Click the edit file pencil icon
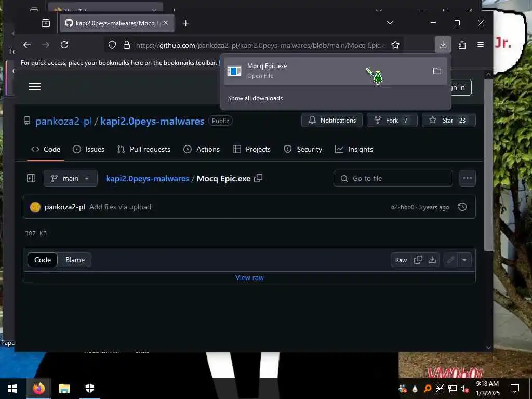 click(x=450, y=260)
